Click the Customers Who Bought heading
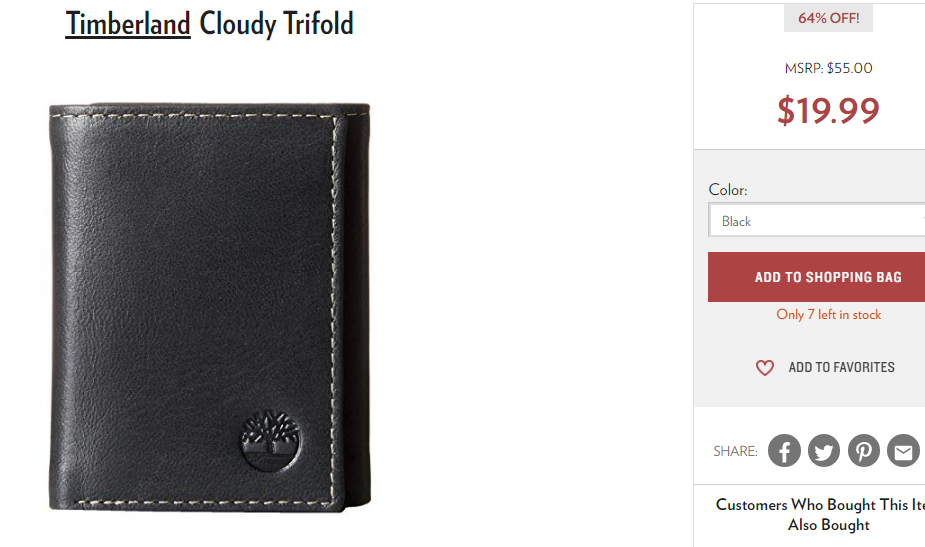925x547 pixels. point(821,515)
